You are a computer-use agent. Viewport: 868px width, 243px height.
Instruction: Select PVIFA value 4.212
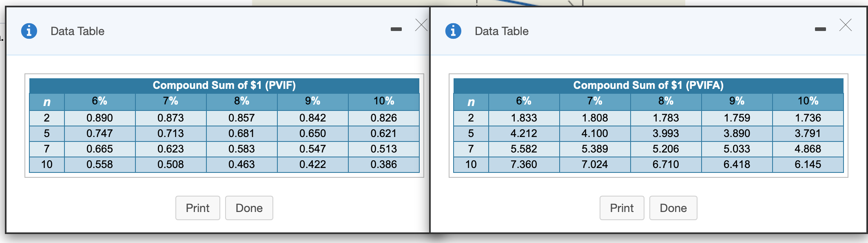point(524,133)
